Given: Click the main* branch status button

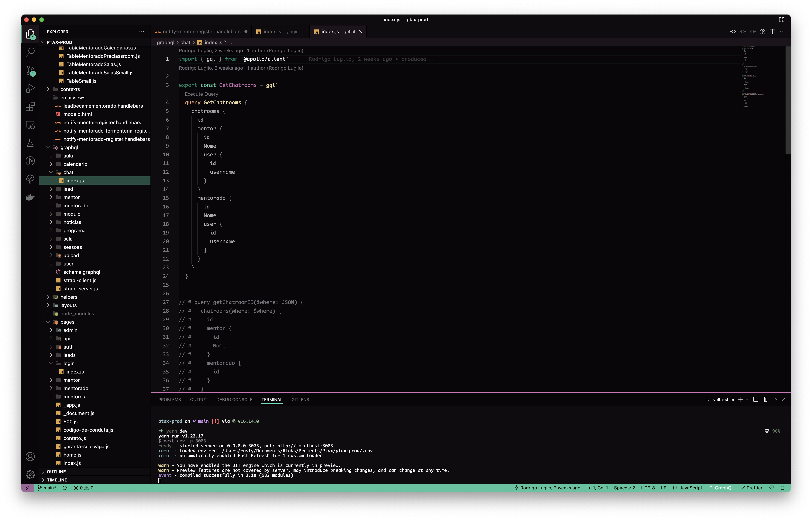Looking at the screenshot, I should click(47, 488).
